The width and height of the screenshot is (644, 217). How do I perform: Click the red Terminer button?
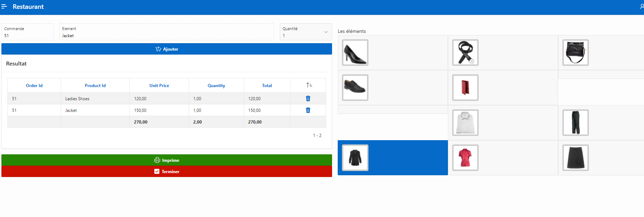click(167, 171)
